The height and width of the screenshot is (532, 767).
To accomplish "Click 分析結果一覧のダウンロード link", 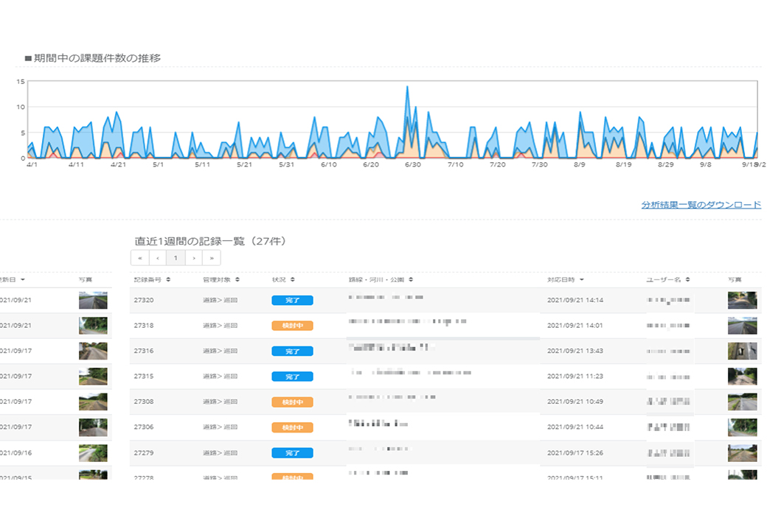I will tap(701, 205).
